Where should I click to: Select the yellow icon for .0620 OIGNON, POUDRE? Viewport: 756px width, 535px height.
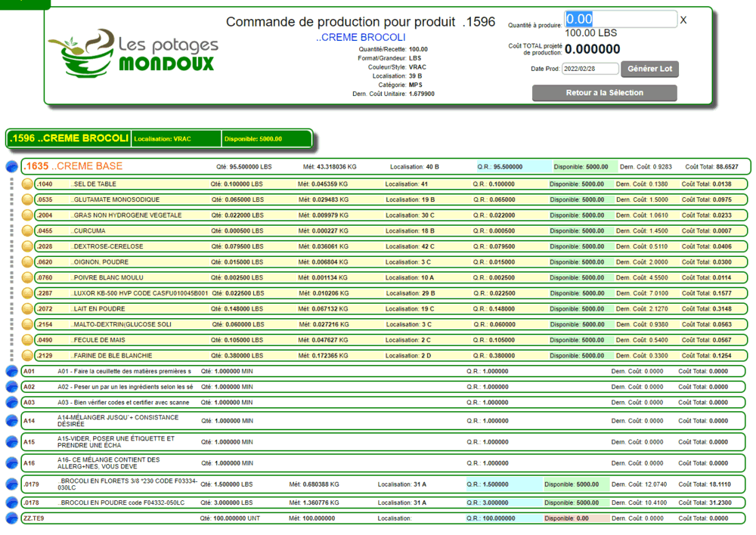click(27, 262)
